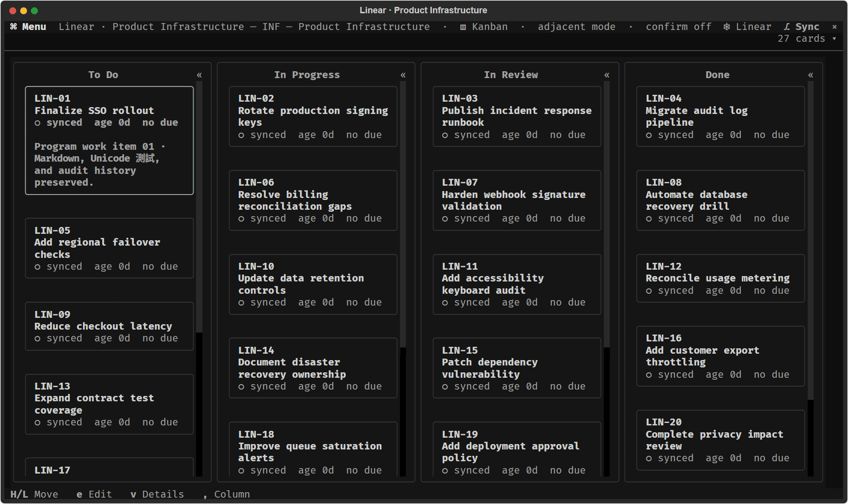Open card LIN-10 Update data retention controls
The image size is (848, 504).
pos(313,284)
